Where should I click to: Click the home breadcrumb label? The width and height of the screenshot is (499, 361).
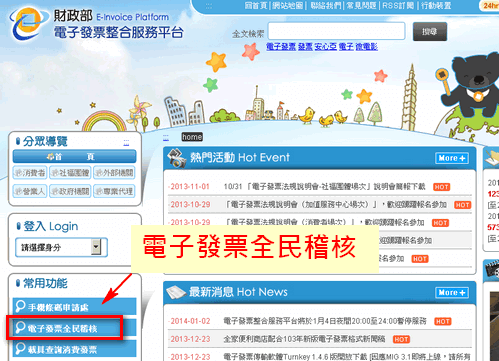192,137
